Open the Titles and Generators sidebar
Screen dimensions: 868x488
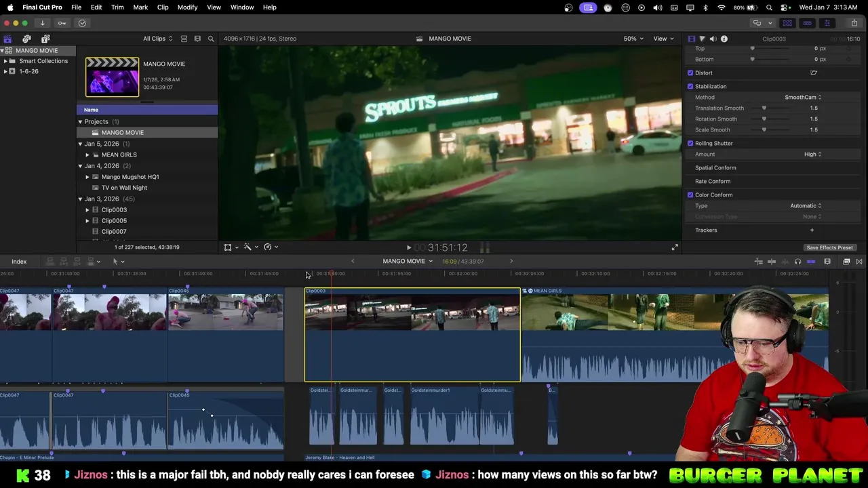[45, 39]
